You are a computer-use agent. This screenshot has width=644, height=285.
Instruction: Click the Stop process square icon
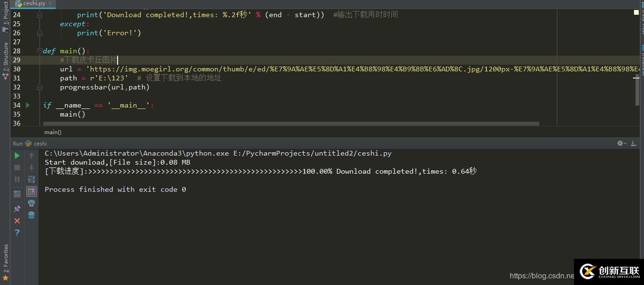(17, 167)
